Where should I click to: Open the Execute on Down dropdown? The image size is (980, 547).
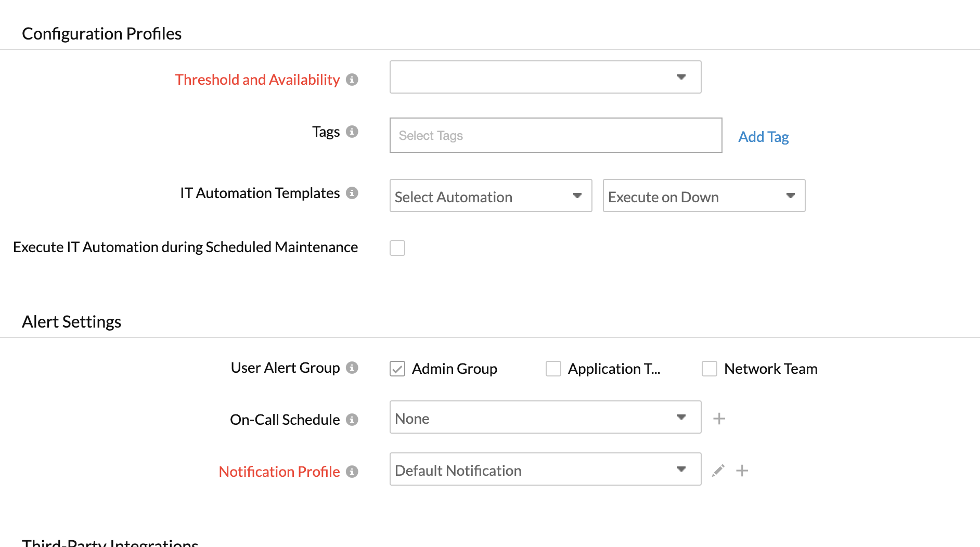coord(704,196)
